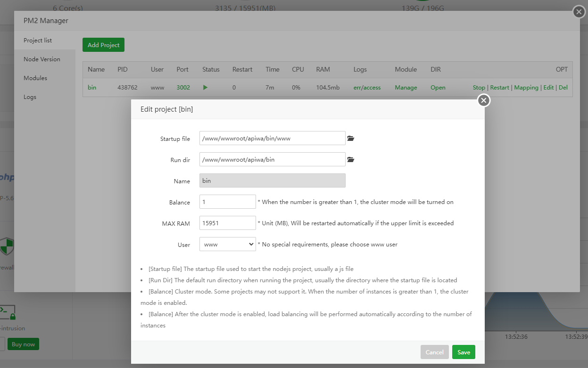This screenshot has width=588, height=368.
Task: Click into the Startup file path field
Action: point(272,139)
